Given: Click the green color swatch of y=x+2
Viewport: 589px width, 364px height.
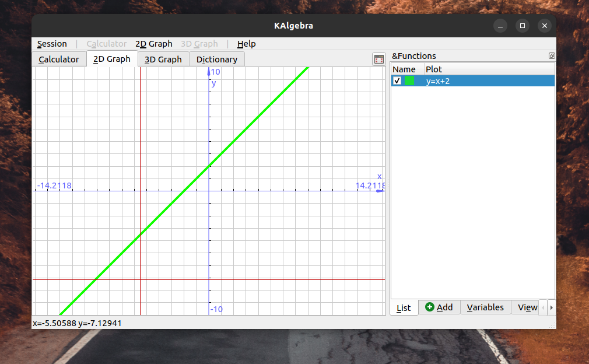Looking at the screenshot, I should (409, 81).
